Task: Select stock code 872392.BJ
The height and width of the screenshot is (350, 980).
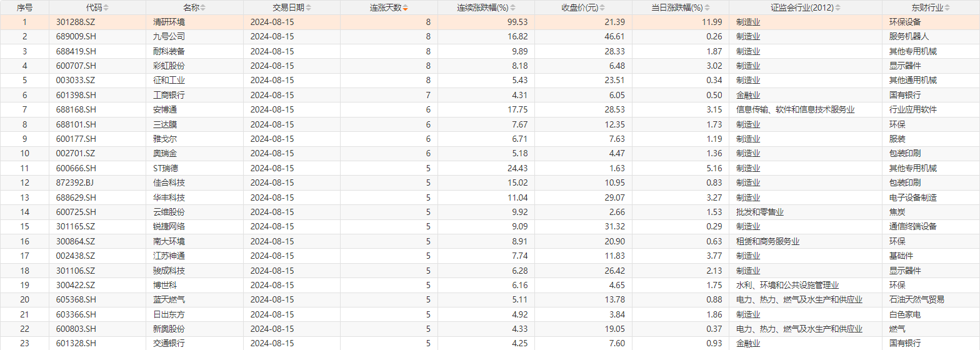Action: [x=74, y=182]
